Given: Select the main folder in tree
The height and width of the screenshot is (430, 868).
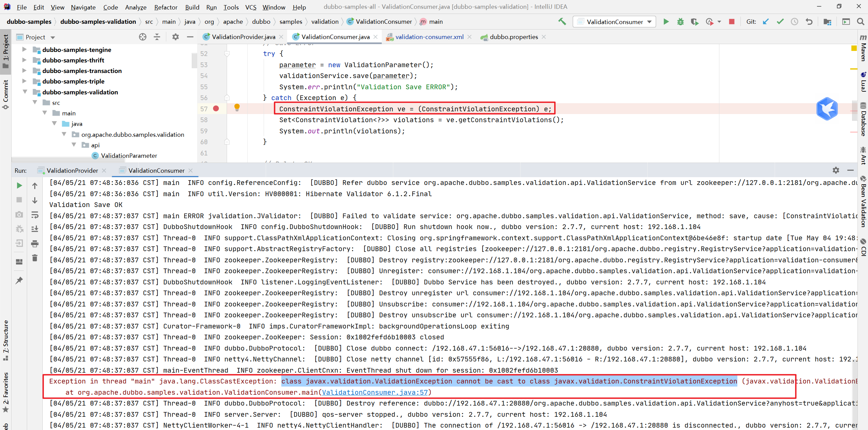Looking at the screenshot, I should coord(69,113).
